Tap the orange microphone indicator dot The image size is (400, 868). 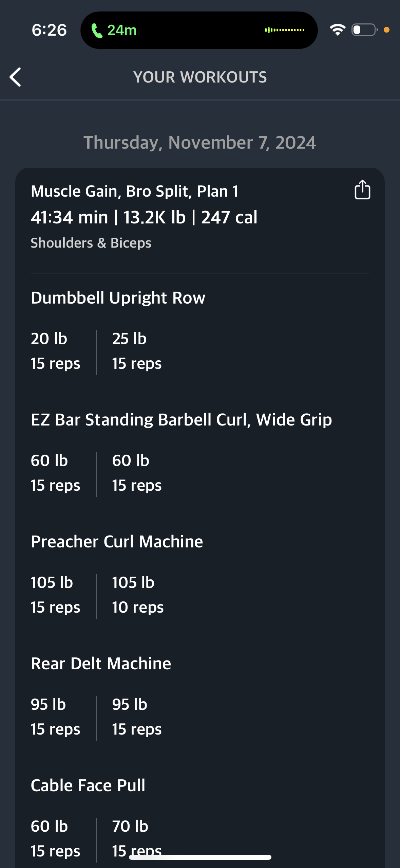point(386,30)
